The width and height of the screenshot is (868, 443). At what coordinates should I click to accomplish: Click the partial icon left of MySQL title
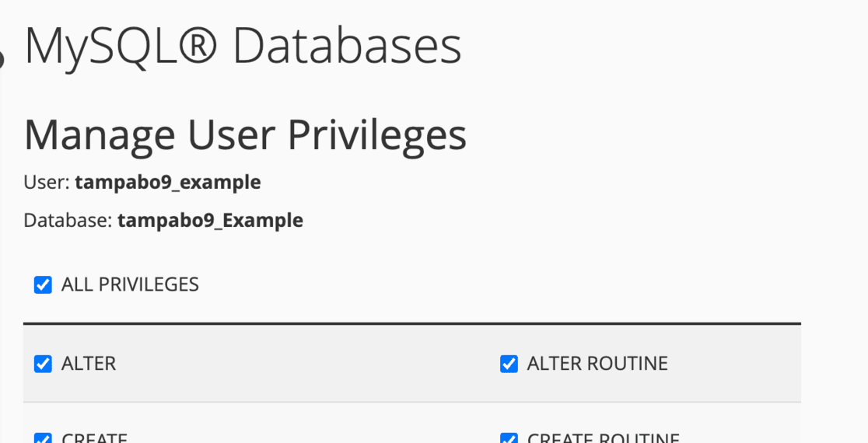(x=2, y=58)
